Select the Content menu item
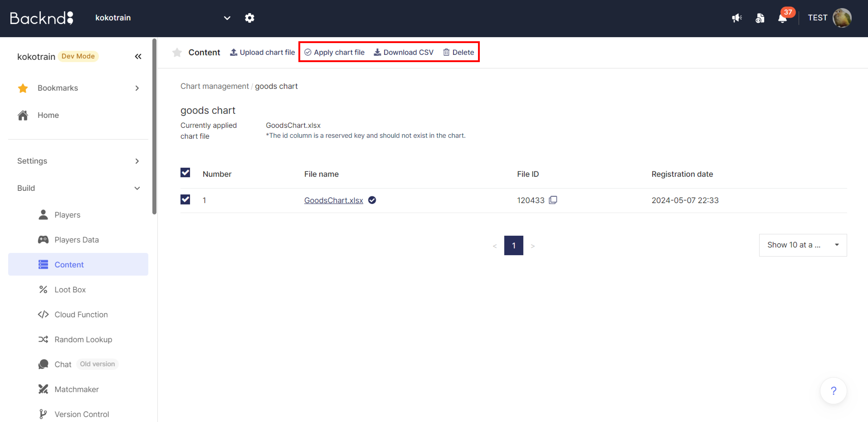 click(78, 264)
